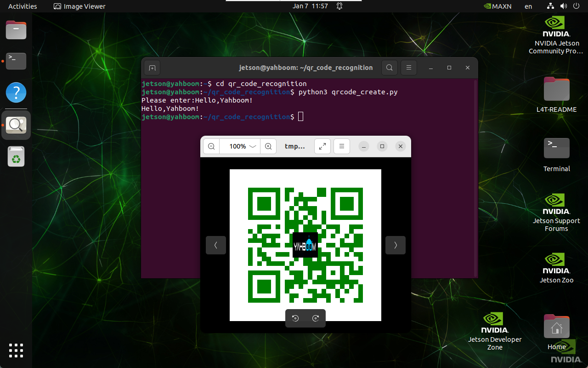Viewport: 588px width, 368px height.
Task: Open the Jetson Support Forums desktop shortcut
Action: click(x=556, y=213)
